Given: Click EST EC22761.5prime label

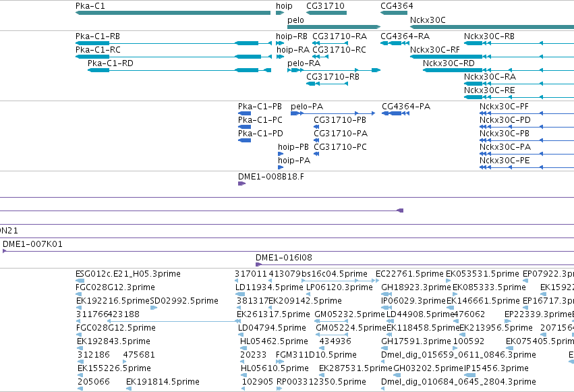Looking at the screenshot, I should (409, 274).
